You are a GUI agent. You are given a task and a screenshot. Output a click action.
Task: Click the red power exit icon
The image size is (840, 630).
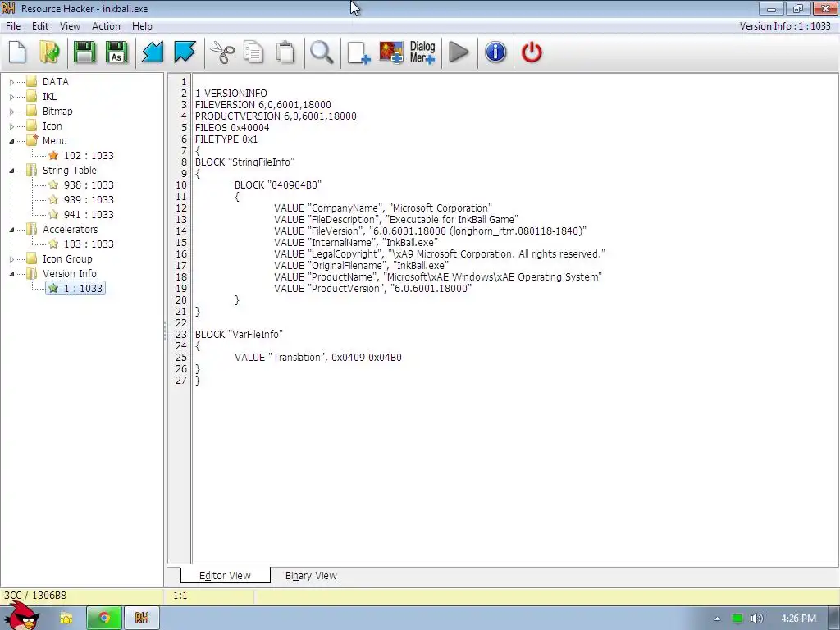coord(532,52)
